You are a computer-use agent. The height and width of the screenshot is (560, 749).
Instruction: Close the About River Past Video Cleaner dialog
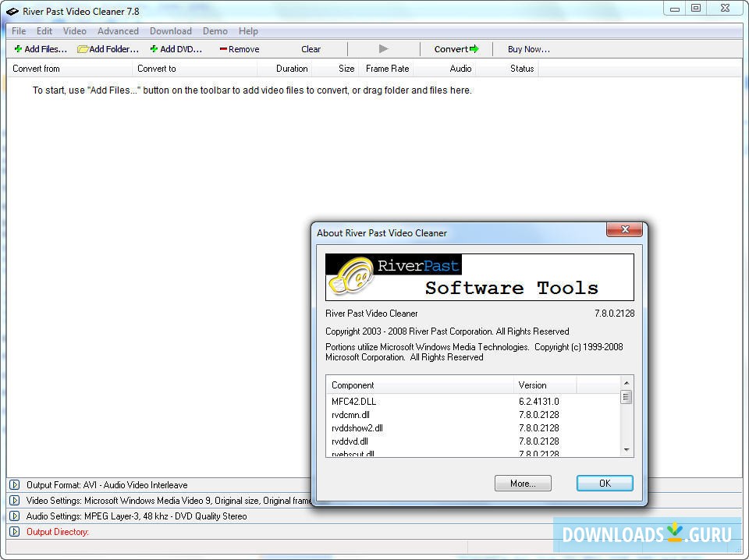[624, 229]
